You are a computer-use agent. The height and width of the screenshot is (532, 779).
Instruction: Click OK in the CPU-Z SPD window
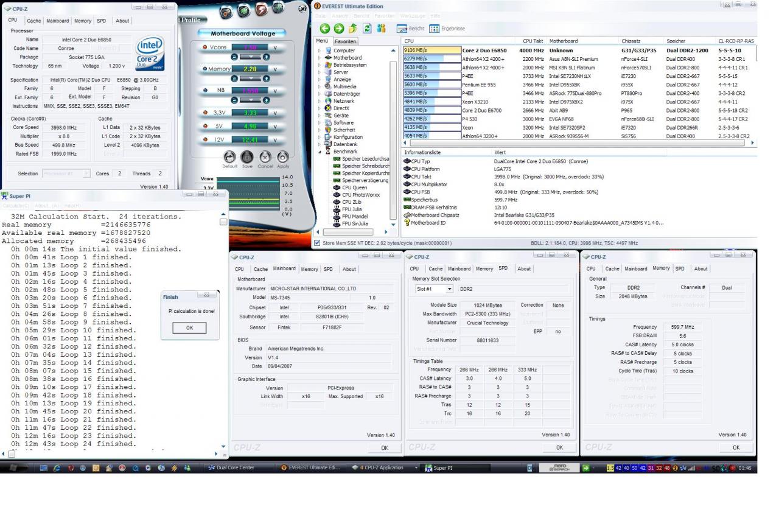click(x=559, y=447)
